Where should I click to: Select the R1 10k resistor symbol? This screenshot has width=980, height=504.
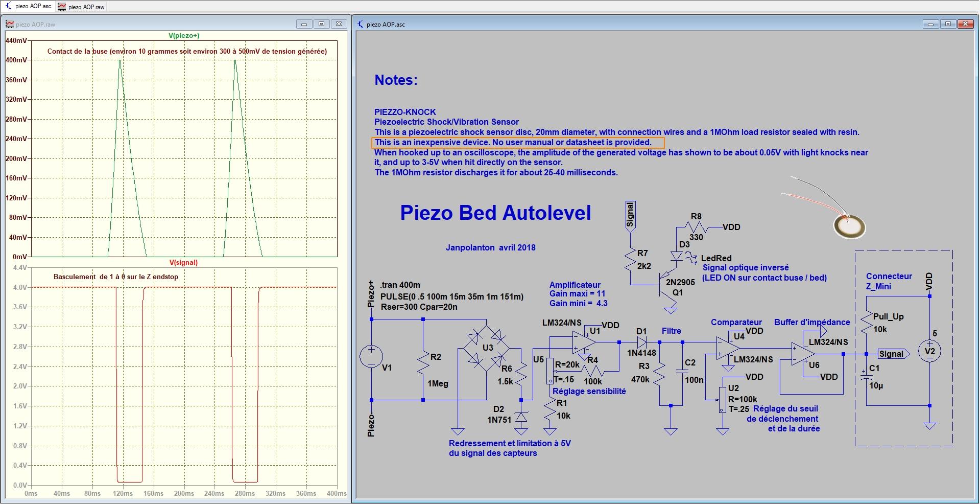click(549, 409)
